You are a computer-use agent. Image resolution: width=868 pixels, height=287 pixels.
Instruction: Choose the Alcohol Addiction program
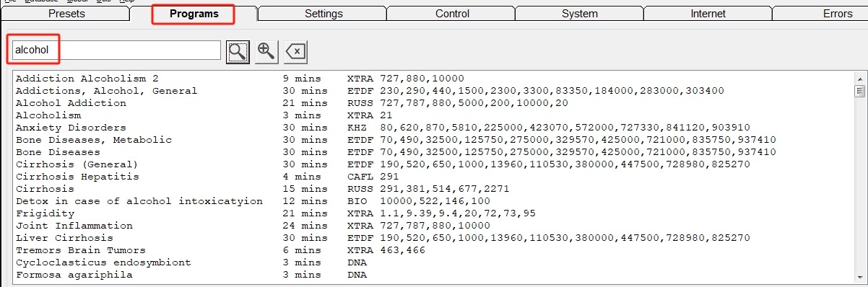(433, 103)
